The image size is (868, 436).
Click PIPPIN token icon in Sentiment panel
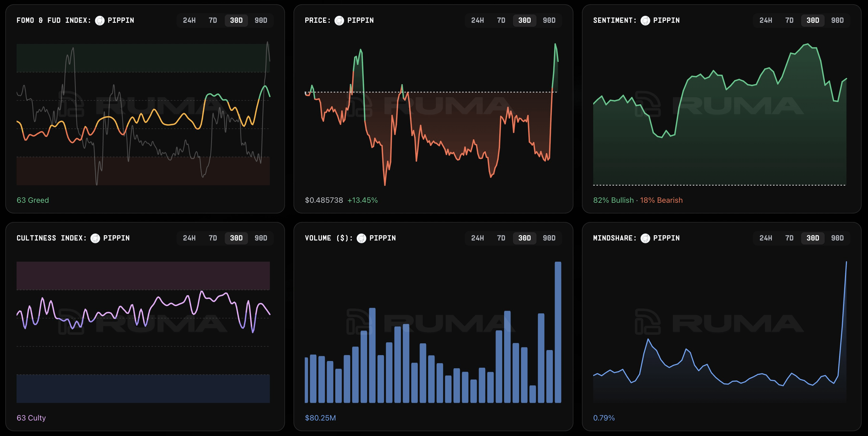coord(645,21)
